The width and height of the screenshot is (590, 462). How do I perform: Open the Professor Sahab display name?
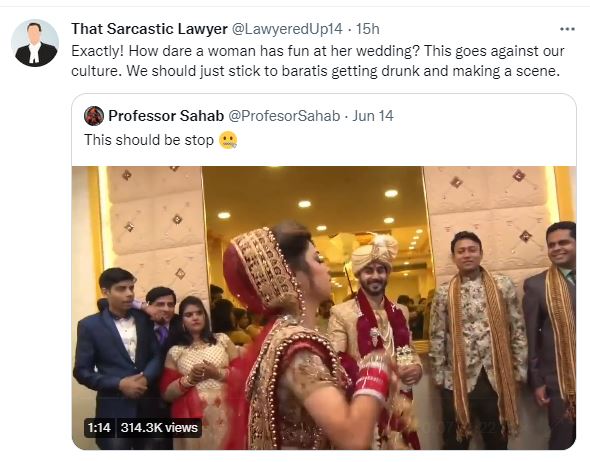click(x=166, y=116)
